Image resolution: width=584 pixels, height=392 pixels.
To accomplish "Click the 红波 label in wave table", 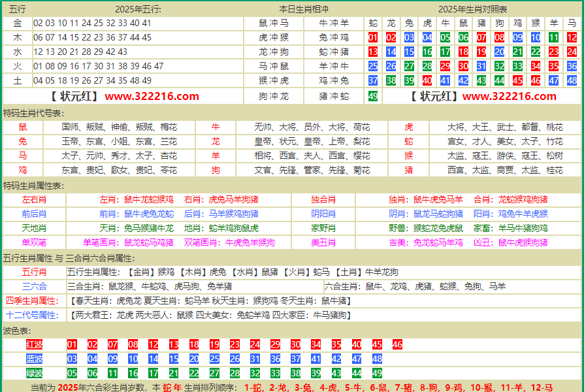I will pos(34,344).
